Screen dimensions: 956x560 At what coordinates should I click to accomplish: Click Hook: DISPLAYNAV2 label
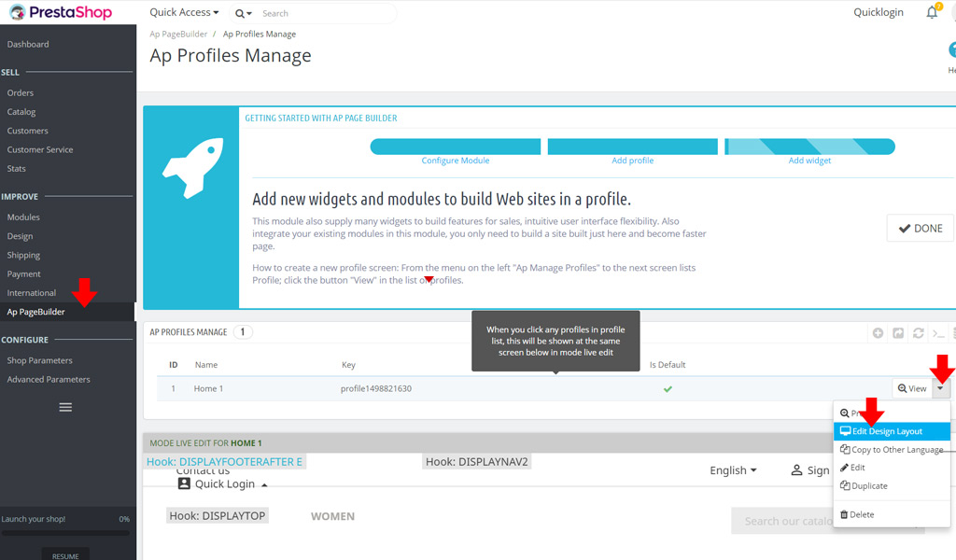point(477,461)
